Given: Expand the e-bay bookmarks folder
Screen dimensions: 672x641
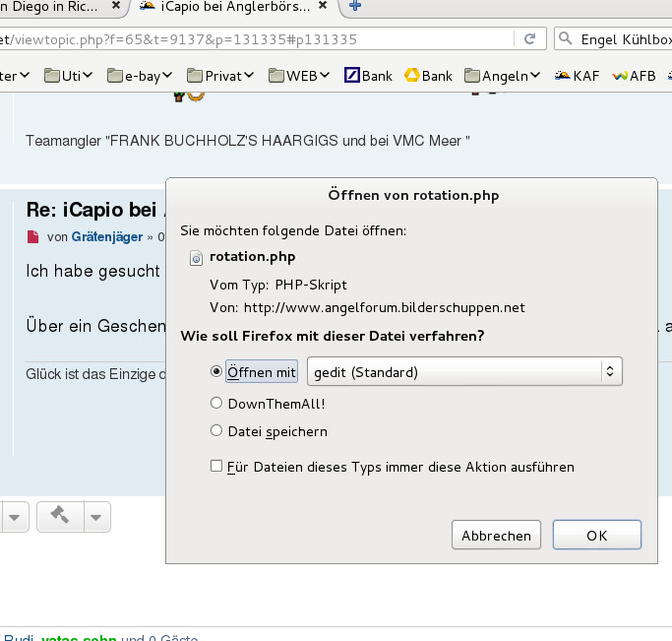Looking at the screenshot, I should pyautogui.click(x=141, y=75).
